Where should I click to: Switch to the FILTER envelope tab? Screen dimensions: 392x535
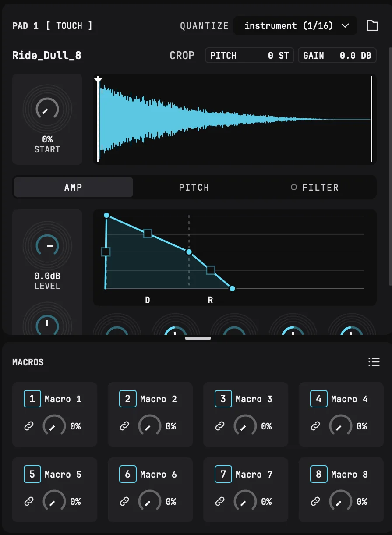coord(315,187)
